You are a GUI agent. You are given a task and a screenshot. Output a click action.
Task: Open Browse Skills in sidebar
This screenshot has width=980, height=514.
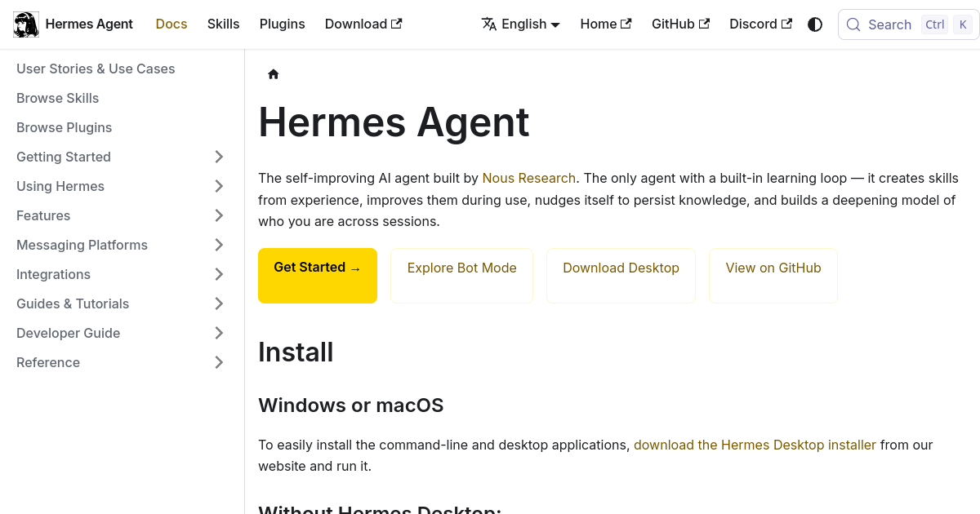tap(58, 98)
